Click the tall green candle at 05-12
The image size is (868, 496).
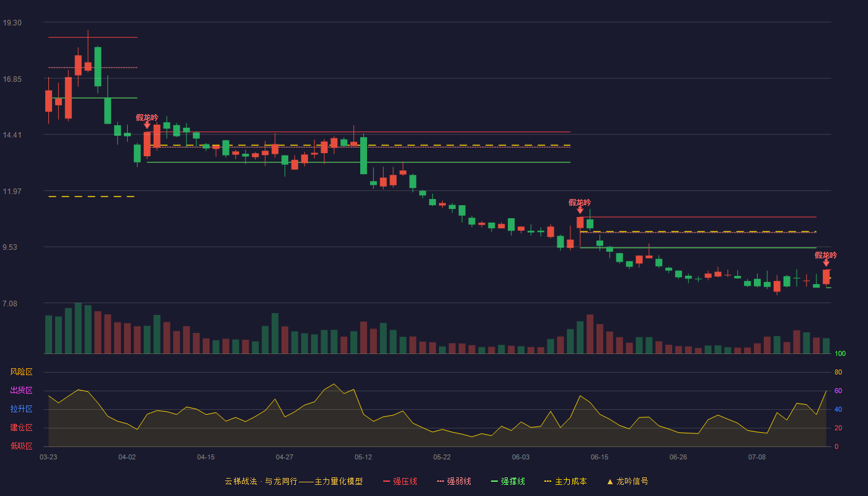click(x=363, y=156)
